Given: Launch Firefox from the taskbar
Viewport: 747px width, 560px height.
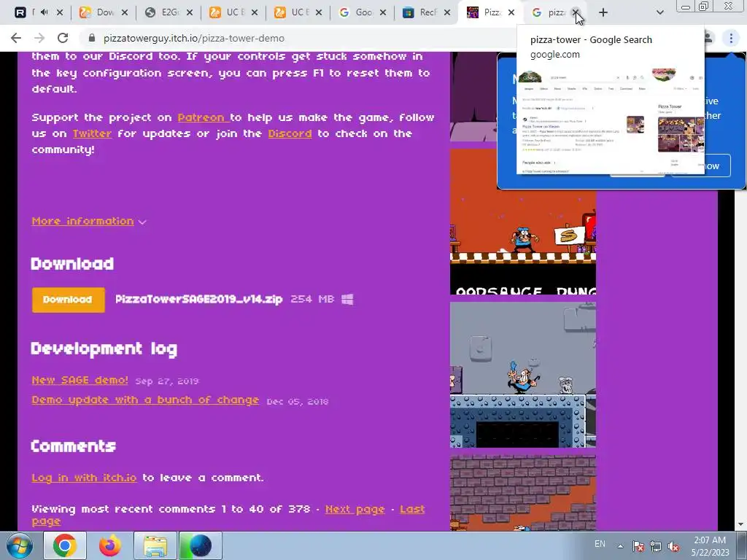Looking at the screenshot, I should pos(110,545).
